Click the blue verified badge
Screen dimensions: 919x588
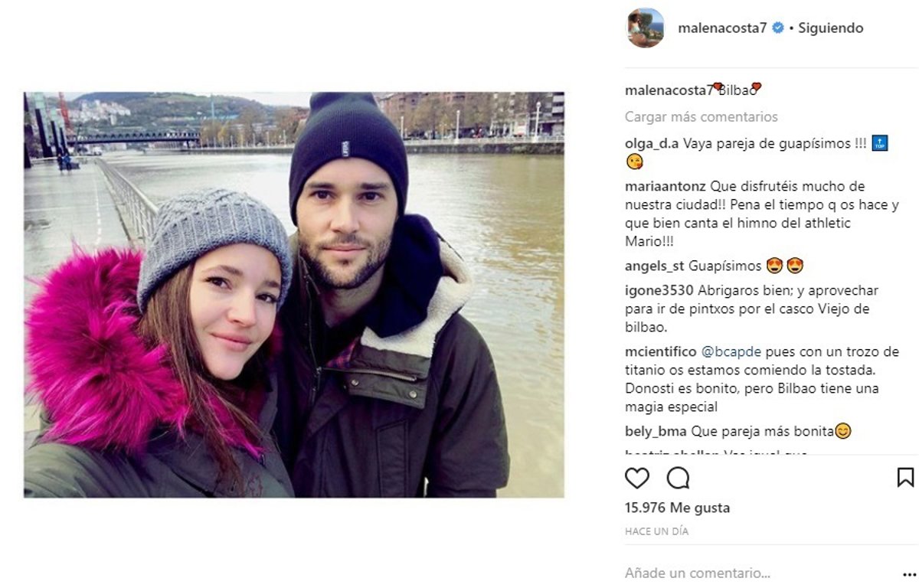[778, 28]
